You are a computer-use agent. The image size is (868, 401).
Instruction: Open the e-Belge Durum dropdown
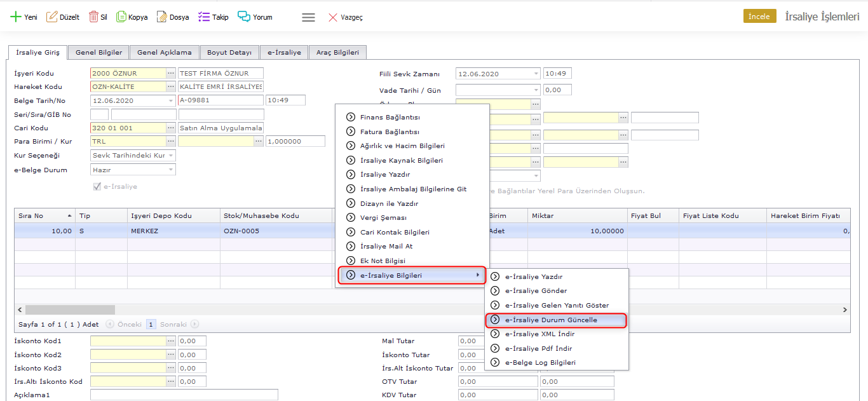171,170
